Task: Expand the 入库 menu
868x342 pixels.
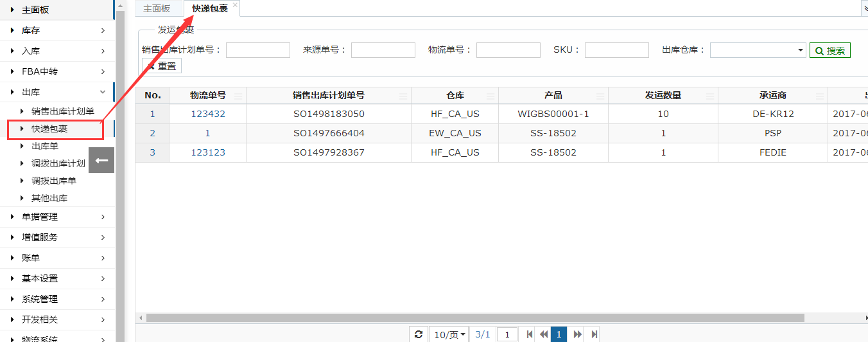Action: 58,51
